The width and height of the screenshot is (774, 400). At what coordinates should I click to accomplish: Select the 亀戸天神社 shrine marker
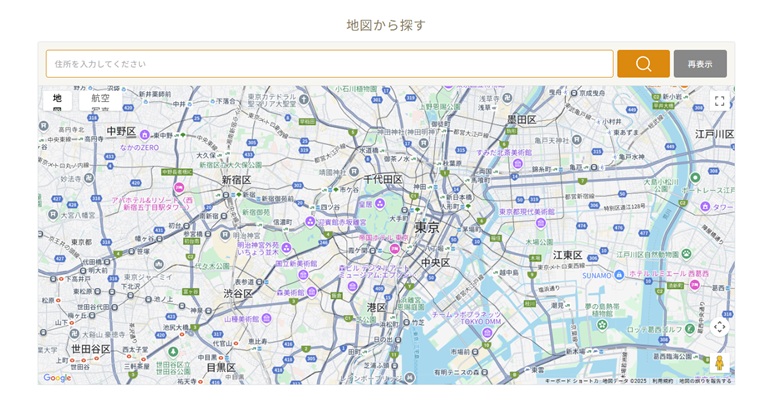point(577,140)
